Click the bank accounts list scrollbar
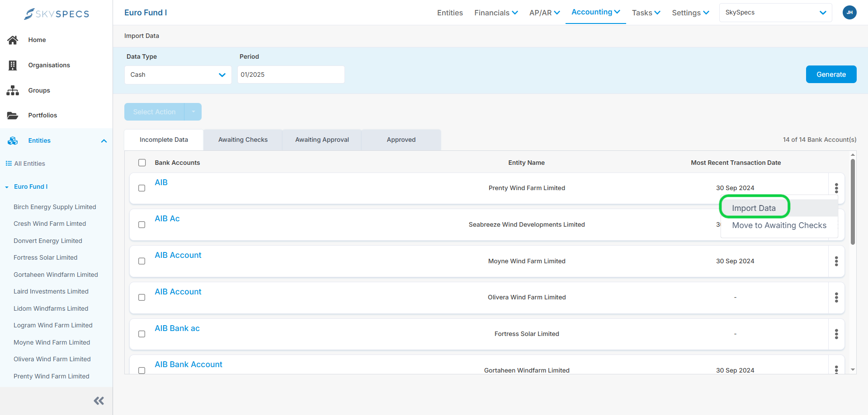 pos(853,201)
